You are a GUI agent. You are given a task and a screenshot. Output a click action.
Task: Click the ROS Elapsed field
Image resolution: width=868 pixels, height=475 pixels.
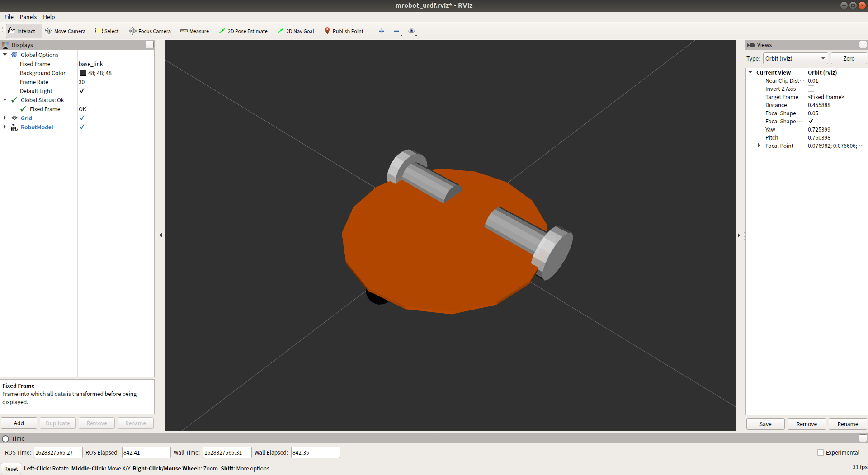tap(146, 452)
